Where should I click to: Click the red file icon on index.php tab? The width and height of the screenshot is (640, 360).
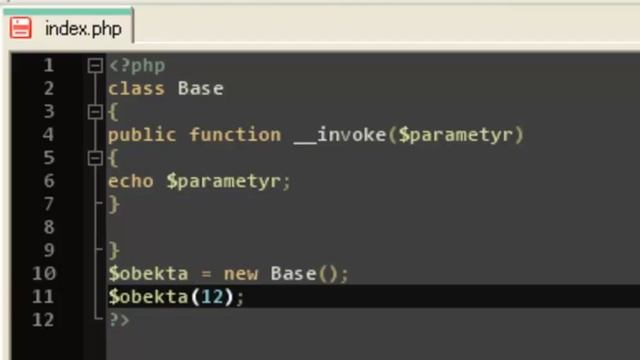coord(21,28)
